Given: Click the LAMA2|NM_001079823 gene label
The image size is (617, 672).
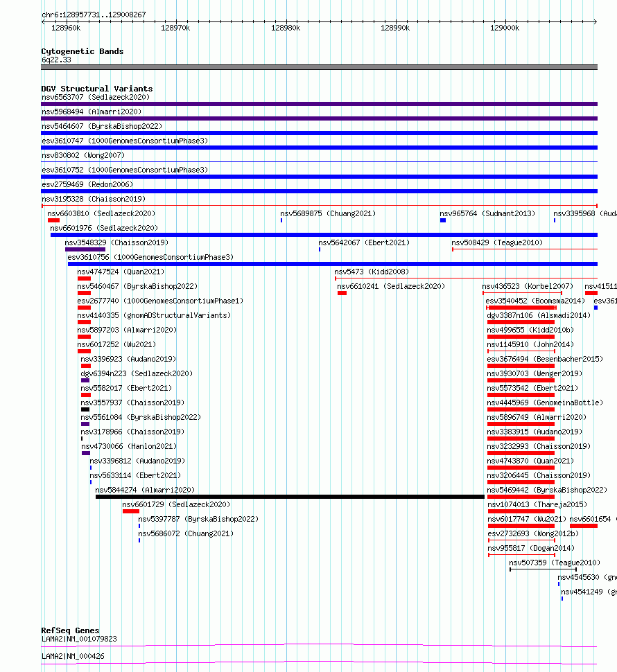Looking at the screenshot, I should click(x=79, y=639).
